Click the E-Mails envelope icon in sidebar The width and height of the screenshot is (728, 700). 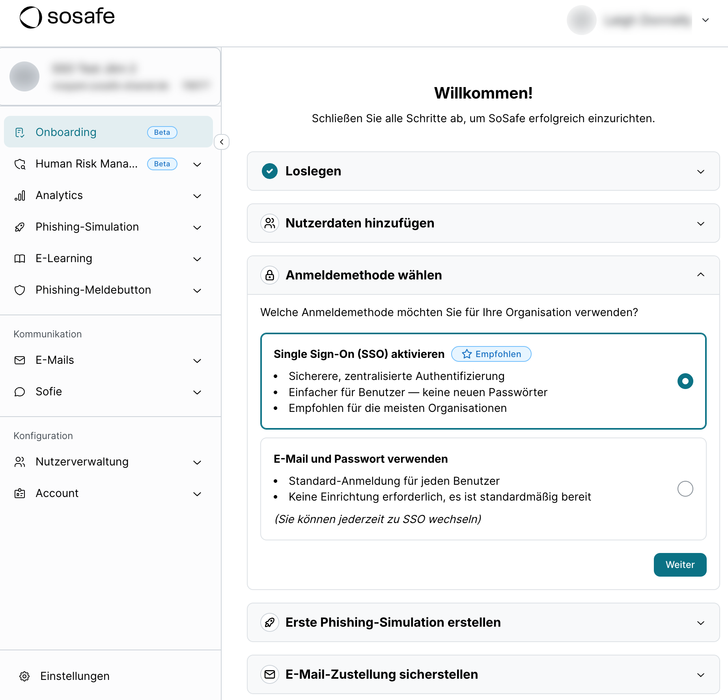click(x=20, y=360)
